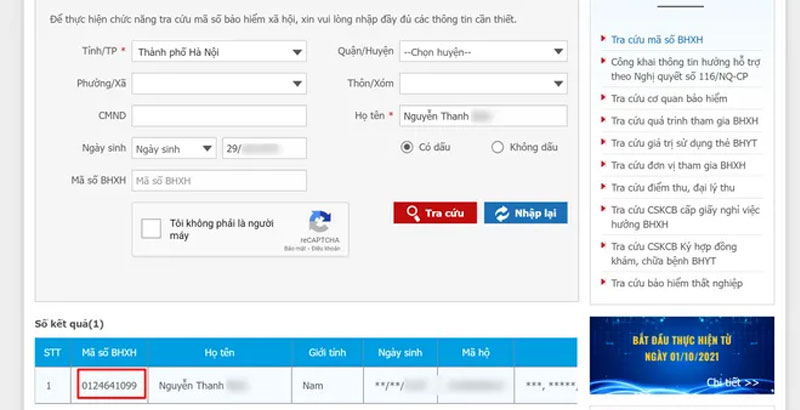
Task: Go to 'Tra cứu quá trình tham gia BHXH'
Action: [684, 121]
